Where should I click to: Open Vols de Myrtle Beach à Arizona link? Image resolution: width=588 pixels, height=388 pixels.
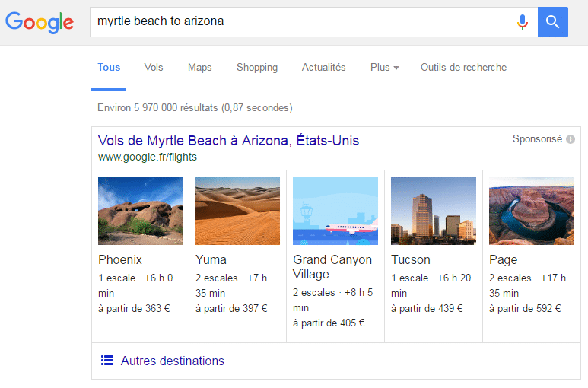pyautogui.click(x=228, y=141)
